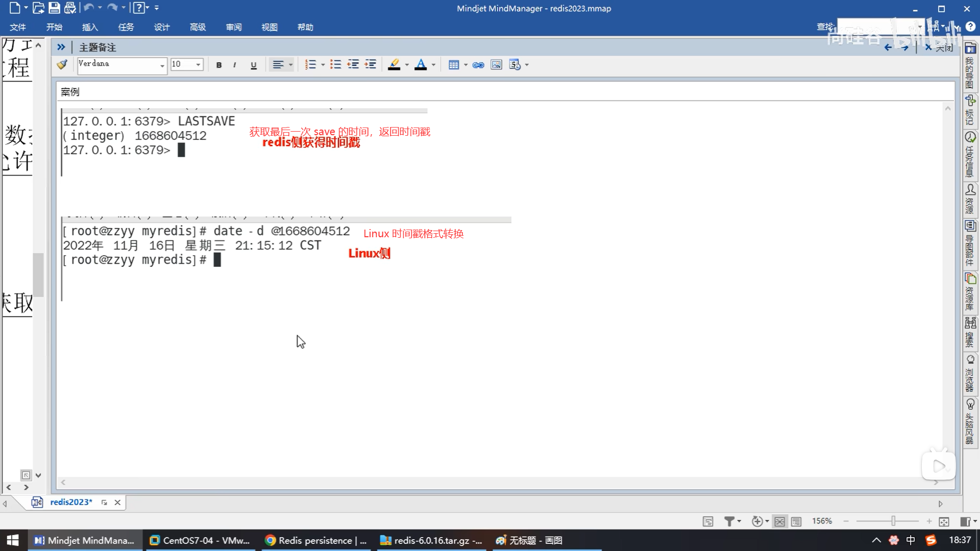980x551 pixels.
Task: Toggle italic formatting
Action: tap(235, 65)
